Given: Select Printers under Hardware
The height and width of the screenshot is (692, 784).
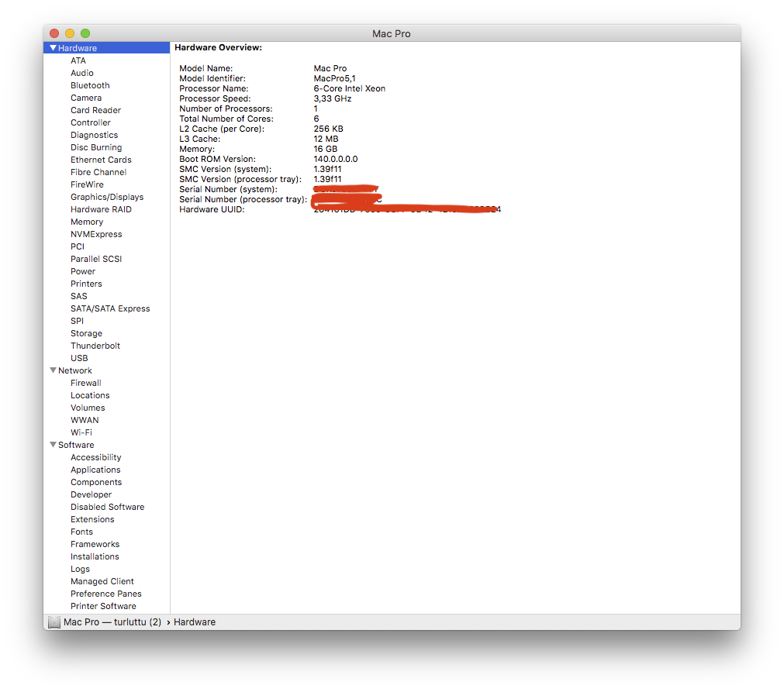Looking at the screenshot, I should pyautogui.click(x=86, y=284).
